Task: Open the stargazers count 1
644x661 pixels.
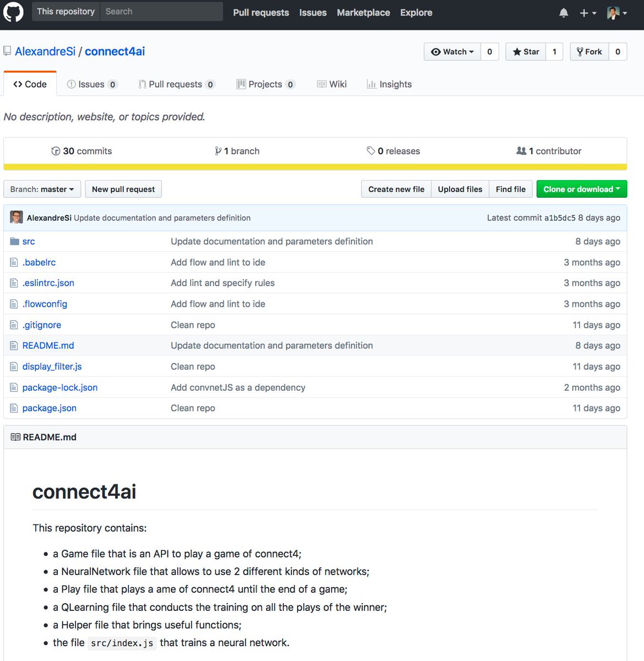Action: (x=554, y=52)
